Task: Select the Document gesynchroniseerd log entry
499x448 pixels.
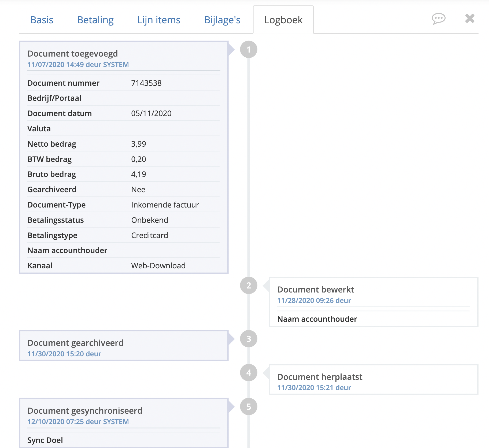Action: tap(124, 423)
